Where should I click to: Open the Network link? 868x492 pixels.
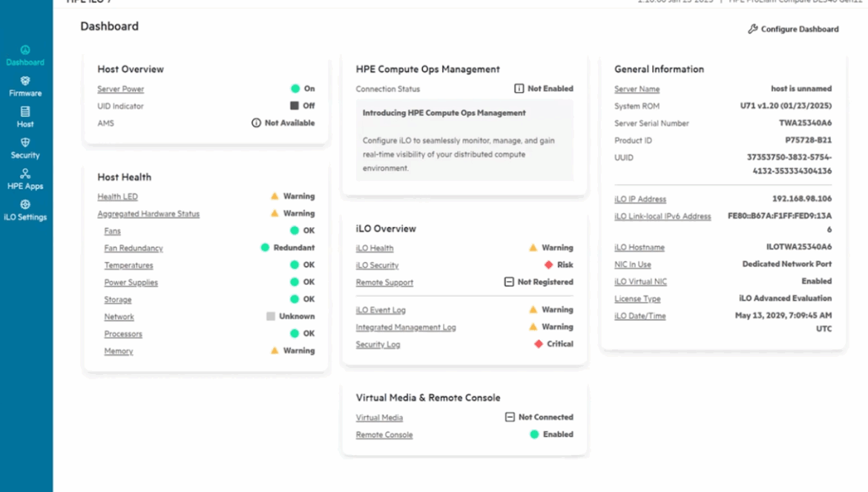click(119, 317)
